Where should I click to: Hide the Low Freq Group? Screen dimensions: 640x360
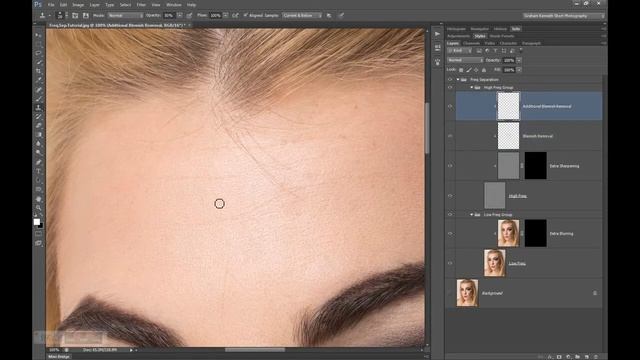pos(450,214)
